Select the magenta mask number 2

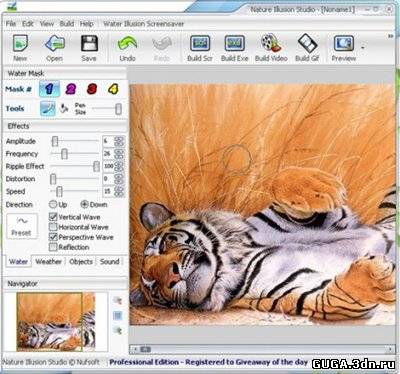tap(71, 89)
